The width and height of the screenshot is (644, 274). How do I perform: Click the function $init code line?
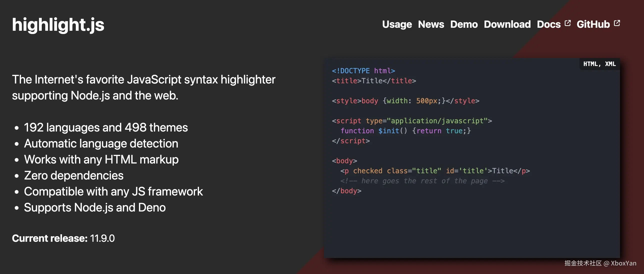(x=405, y=131)
